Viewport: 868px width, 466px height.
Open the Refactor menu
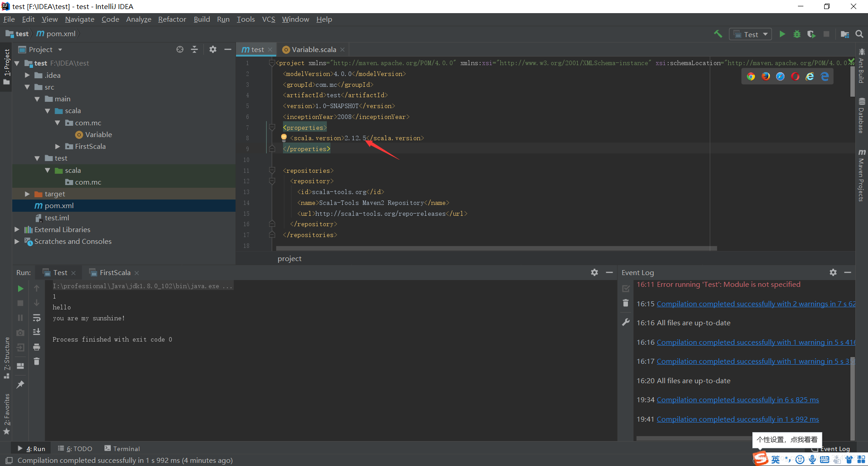coord(172,19)
